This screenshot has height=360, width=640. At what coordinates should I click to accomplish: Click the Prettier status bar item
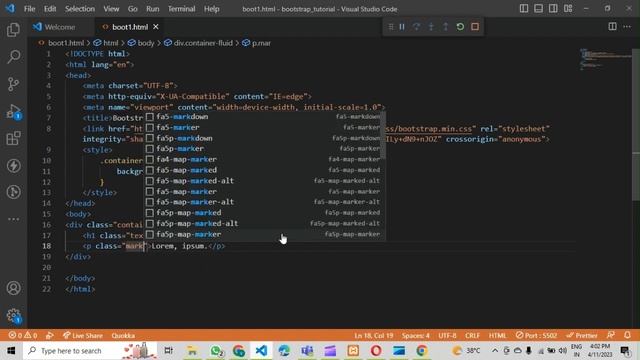(x=582, y=336)
